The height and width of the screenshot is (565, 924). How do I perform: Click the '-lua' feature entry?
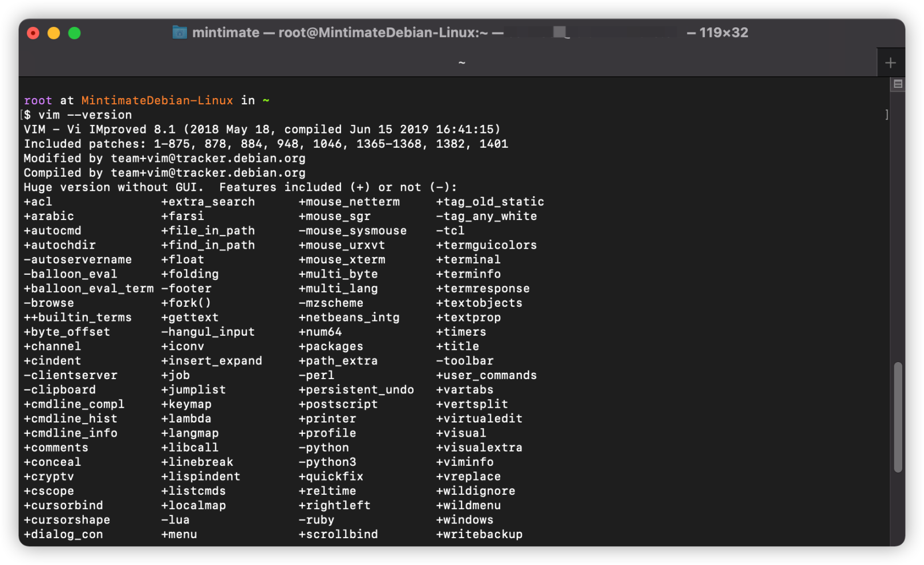tap(176, 520)
